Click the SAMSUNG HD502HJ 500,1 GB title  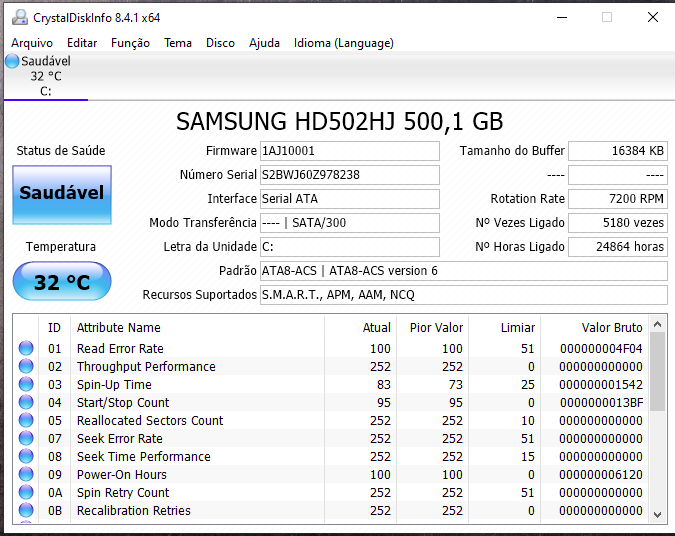click(x=339, y=121)
